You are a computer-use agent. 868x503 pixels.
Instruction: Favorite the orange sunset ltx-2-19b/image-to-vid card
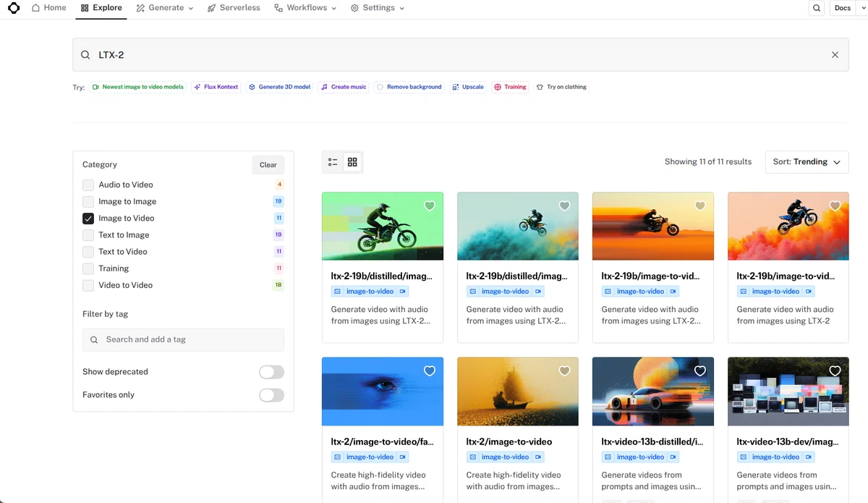click(700, 206)
